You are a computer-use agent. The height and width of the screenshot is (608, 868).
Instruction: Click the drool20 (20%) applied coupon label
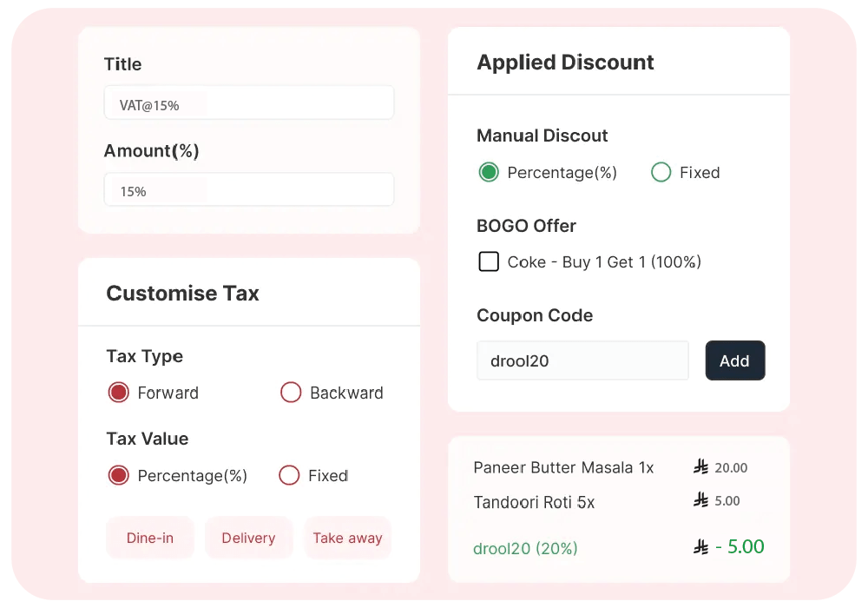[x=525, y=548]
